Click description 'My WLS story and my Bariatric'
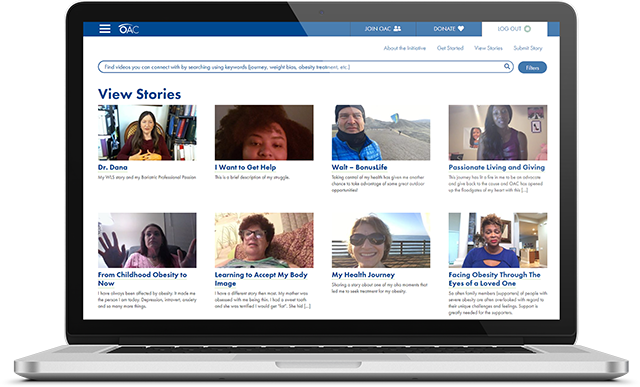The height and width of the screenshot is (387, 640). pyautogui.click(x=147, y=177)
